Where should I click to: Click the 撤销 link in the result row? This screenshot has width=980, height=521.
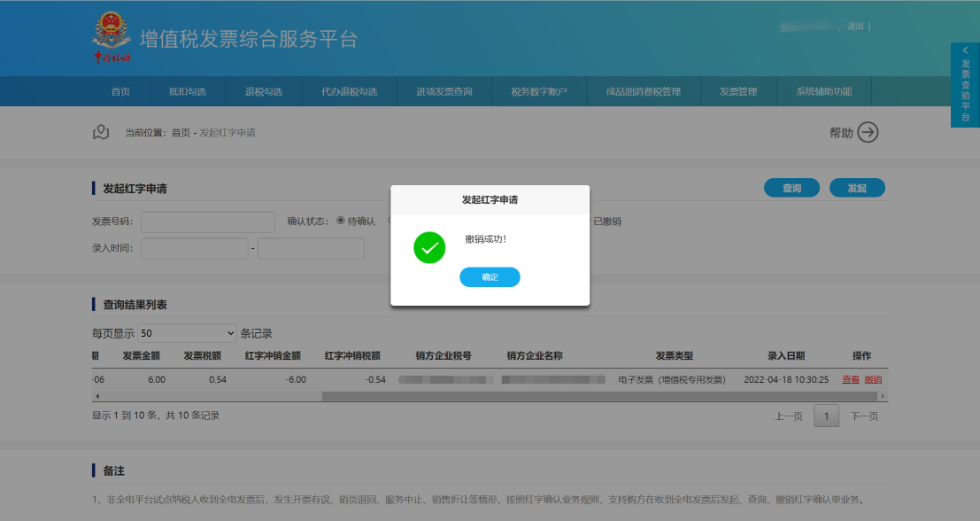pos(873,380)
